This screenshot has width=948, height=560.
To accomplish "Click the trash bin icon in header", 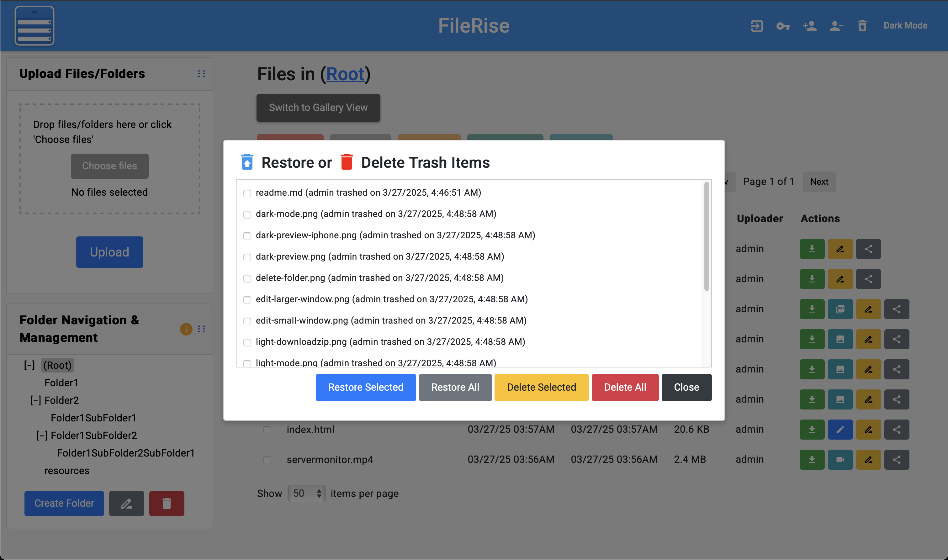I will tap(862, 26).
